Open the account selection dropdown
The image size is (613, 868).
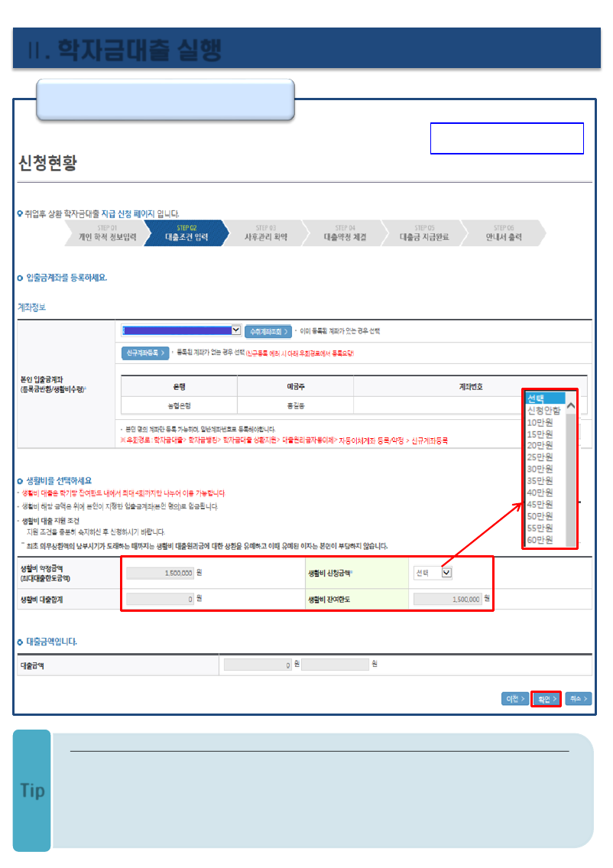(182, 330)
